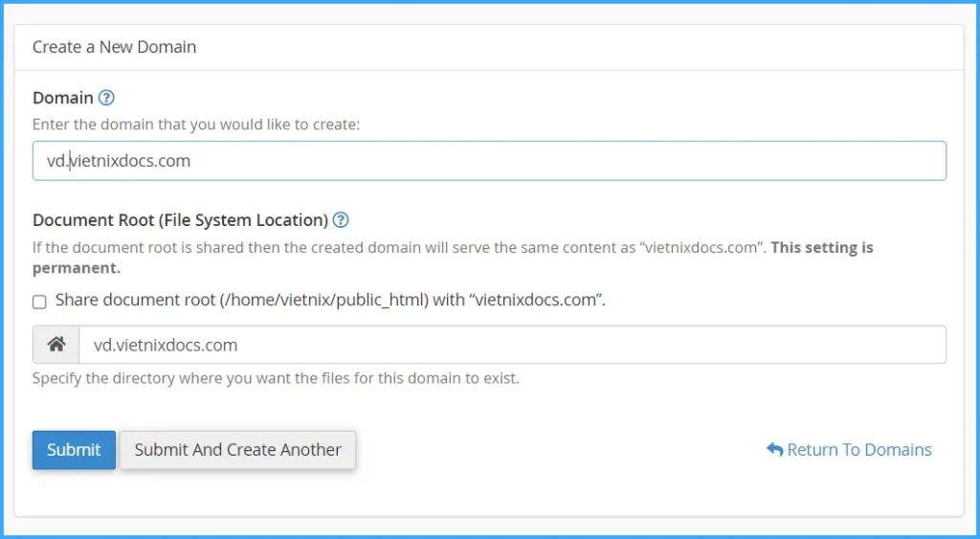The height and width of the screenshot is (539, 980).
Task: Click the 'Enter the domain' instruction text
Action: (x=196, y=124)
